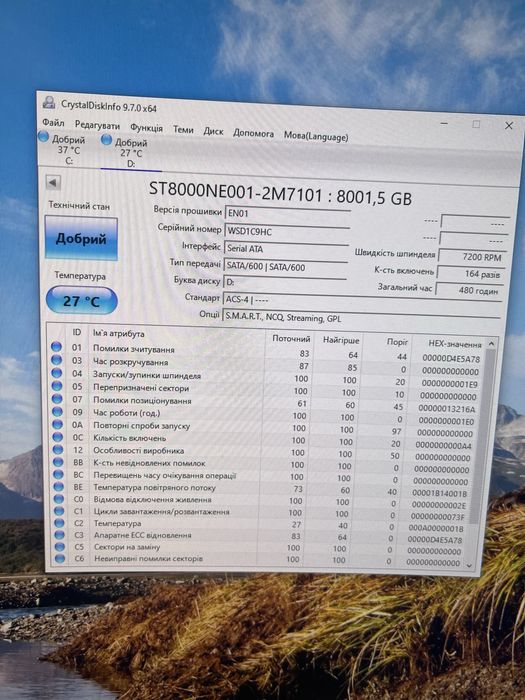
Task: Click the status circle of attribute 07
Action: click(57, 398)
